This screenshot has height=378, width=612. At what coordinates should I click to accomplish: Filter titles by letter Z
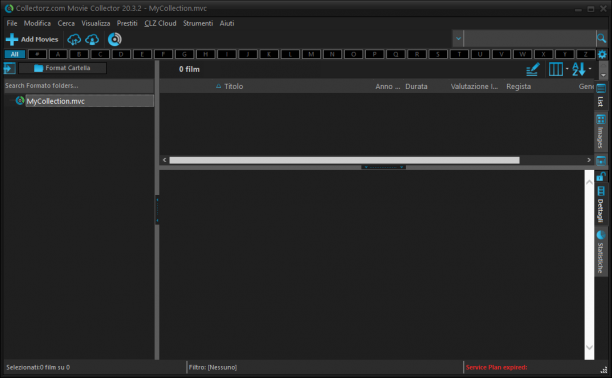[x=585, y=54]
